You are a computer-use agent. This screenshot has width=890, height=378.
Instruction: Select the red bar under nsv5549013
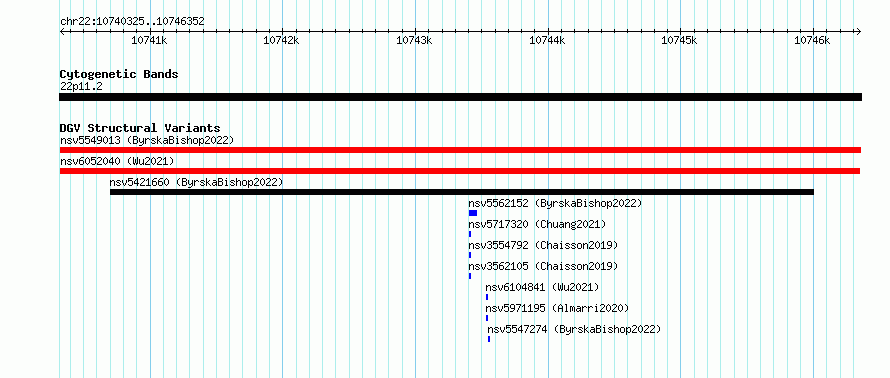[x=460, y=150]
